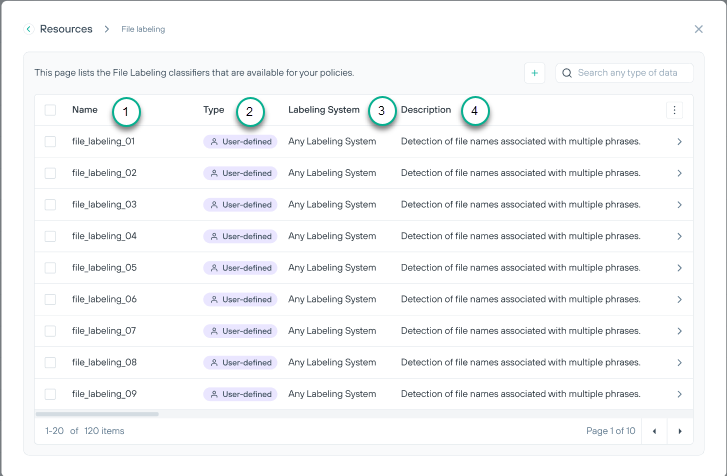The height and width of the screenshot is (476, 727).
Task: Check the box for file_labeling_02
Action: (50, 173)
